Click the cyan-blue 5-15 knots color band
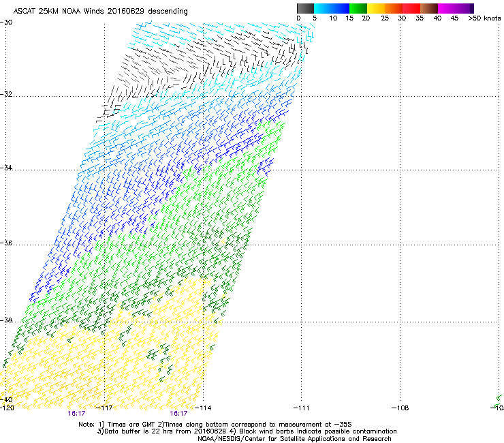Image resolution: width=504 pixels, height=443 pixels. 332,8
